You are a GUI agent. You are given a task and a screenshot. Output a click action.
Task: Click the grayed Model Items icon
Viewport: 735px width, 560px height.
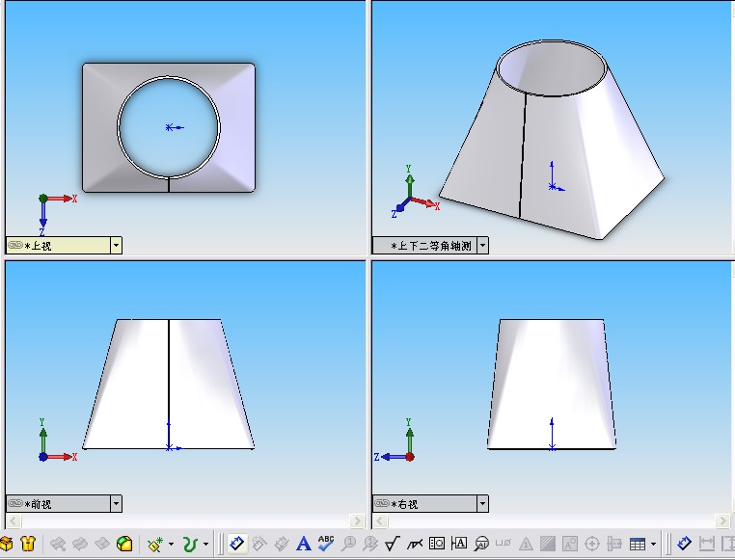point(259,544)
